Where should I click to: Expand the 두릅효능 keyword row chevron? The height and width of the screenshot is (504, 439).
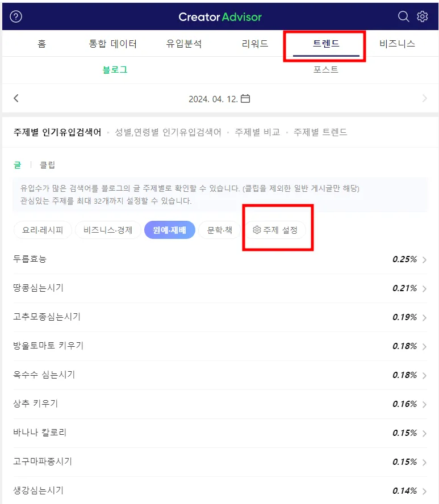[424, 259]
